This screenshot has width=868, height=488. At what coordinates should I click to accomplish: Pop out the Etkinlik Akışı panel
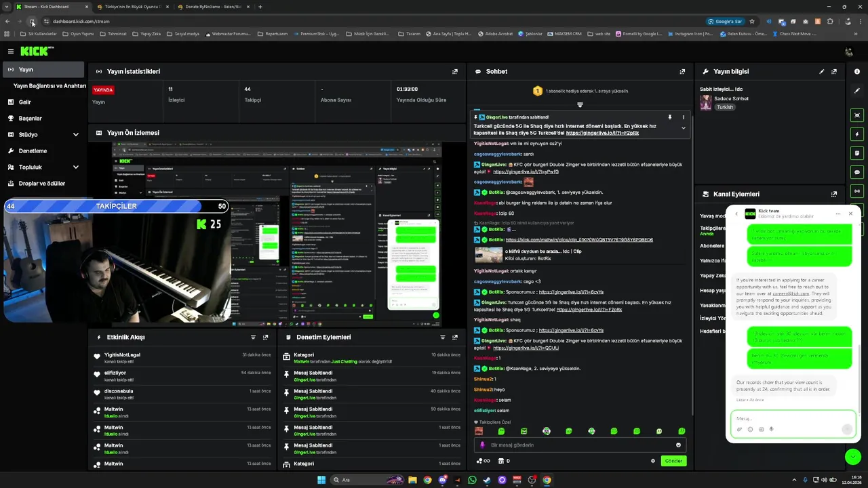pyautogui.click(x=265, y=337)
